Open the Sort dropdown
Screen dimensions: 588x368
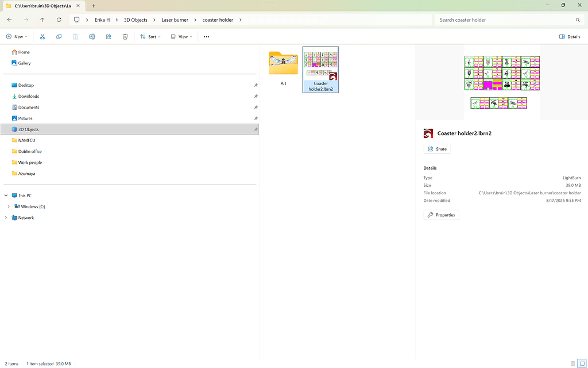(x=150, y=36)
